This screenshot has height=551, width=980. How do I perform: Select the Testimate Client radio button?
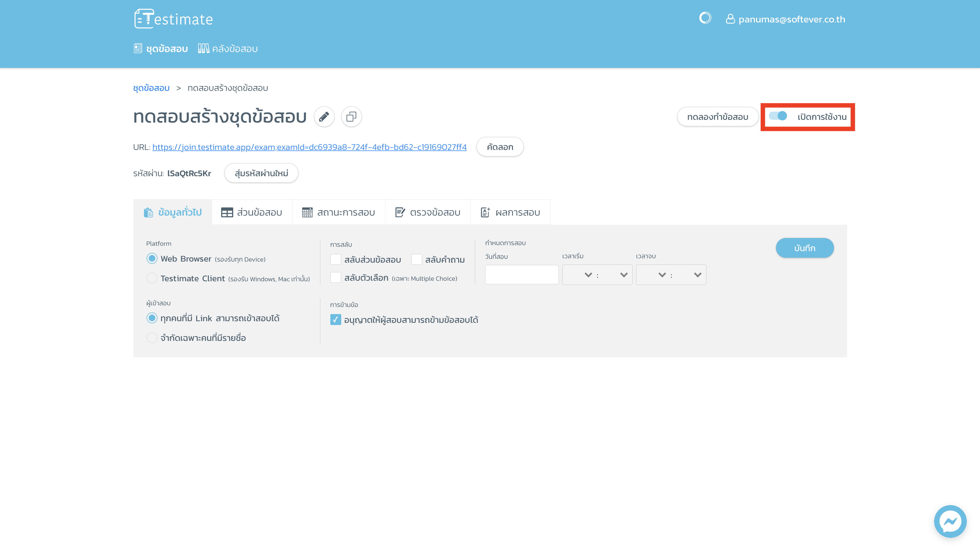pyautogui.click(x=152, y=278)
